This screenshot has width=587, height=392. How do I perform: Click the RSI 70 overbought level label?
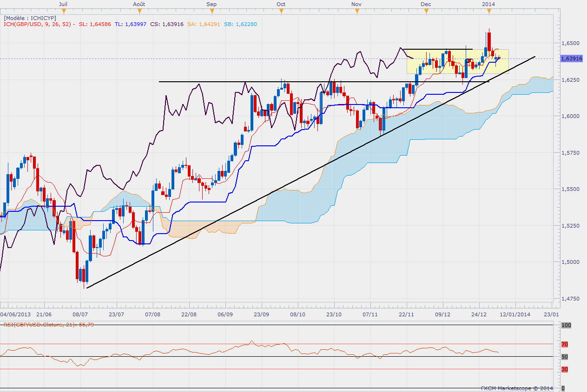click(564, 344)
